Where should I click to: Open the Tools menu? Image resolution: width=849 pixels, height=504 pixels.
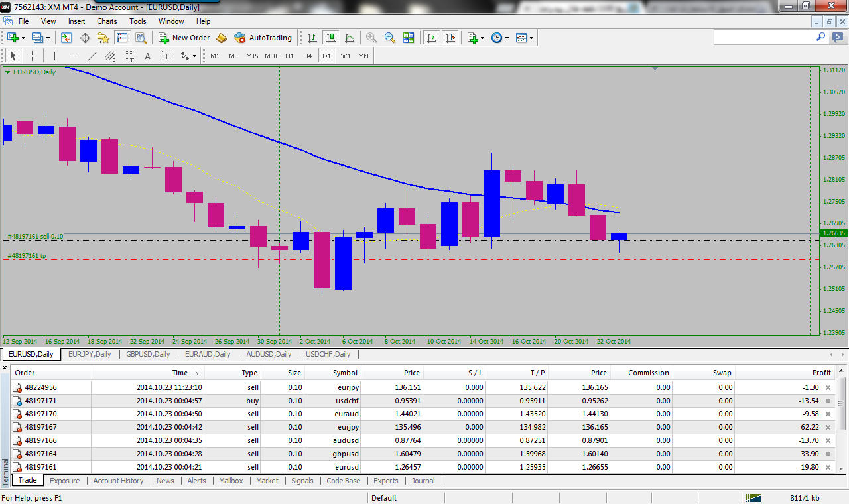[138, 21]
